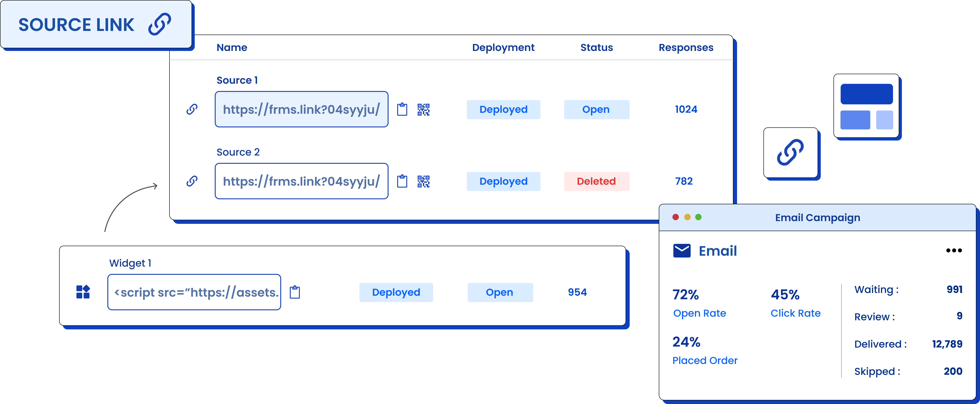Copy the Source 1 link via clipboard icon

pyautogui.click(x=402, y=109)
